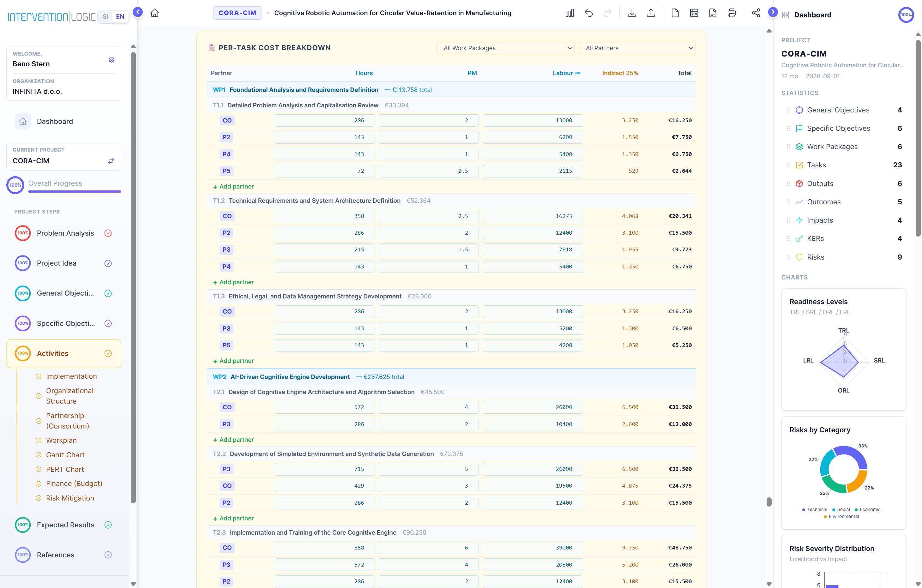
Task: Click the Specific Objectives flag icon
Action: point(799,129)
